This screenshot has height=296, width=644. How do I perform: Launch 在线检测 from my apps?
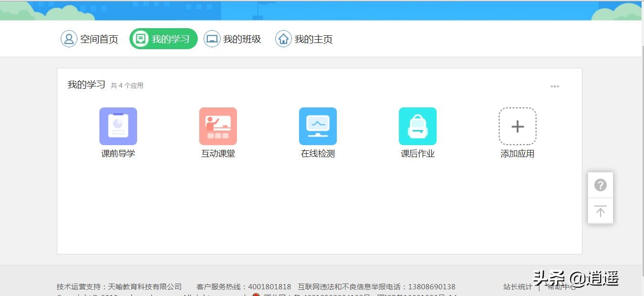tap(318, 126)
